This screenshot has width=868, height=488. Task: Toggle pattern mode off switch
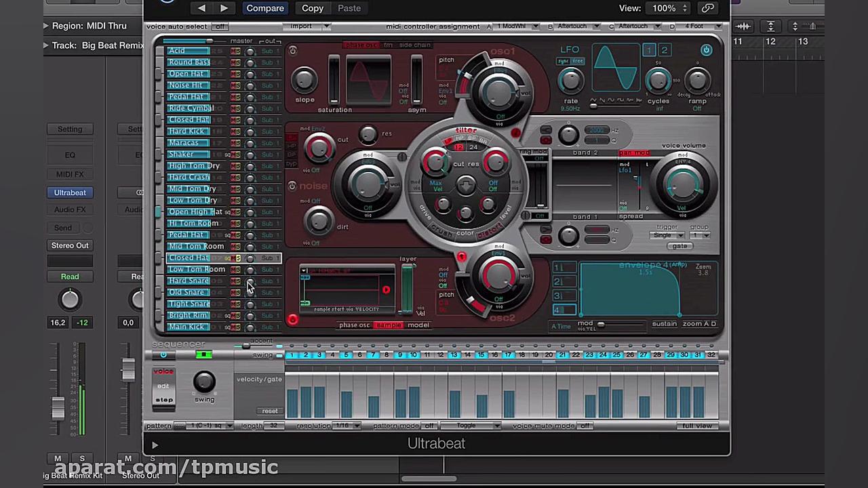pyautogui.click(x=429, y=426)
